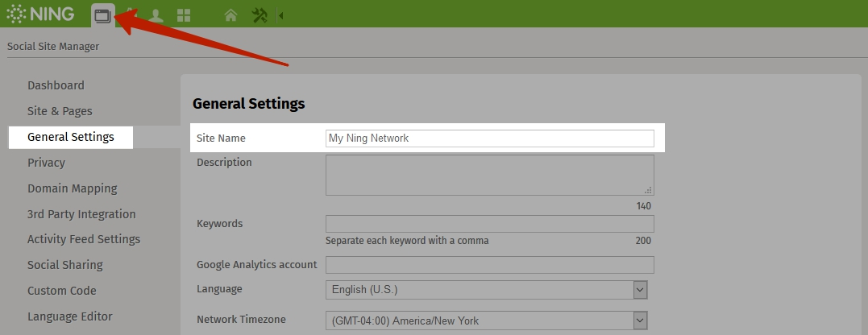Open Site & Pages in the sidebar
This screenshot has width=868, height=335.
(x=60, y=111)
